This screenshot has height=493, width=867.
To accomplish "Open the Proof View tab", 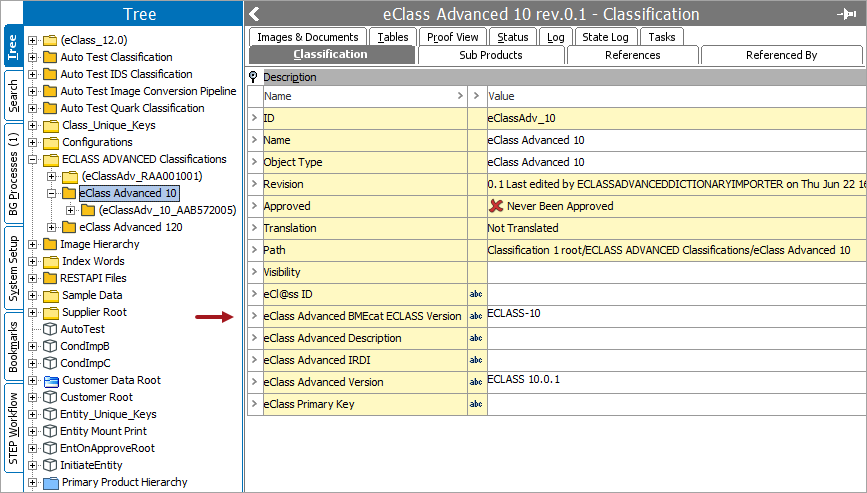I will coord(453,36).
